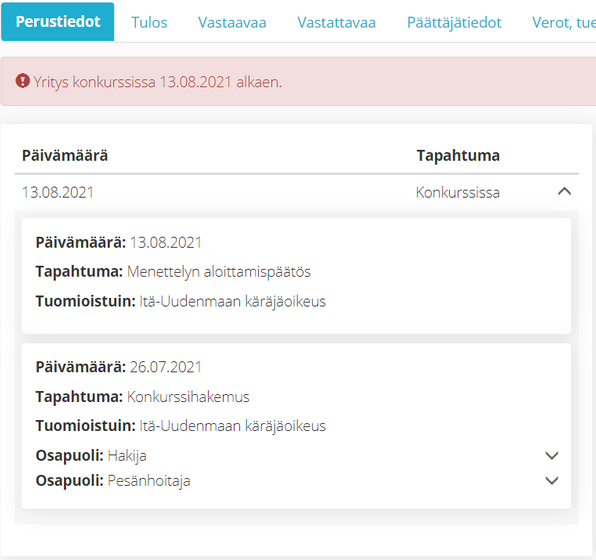
Task: Expand the Osapuoli Pesänhoitaja details
Action: click(552, 481)
